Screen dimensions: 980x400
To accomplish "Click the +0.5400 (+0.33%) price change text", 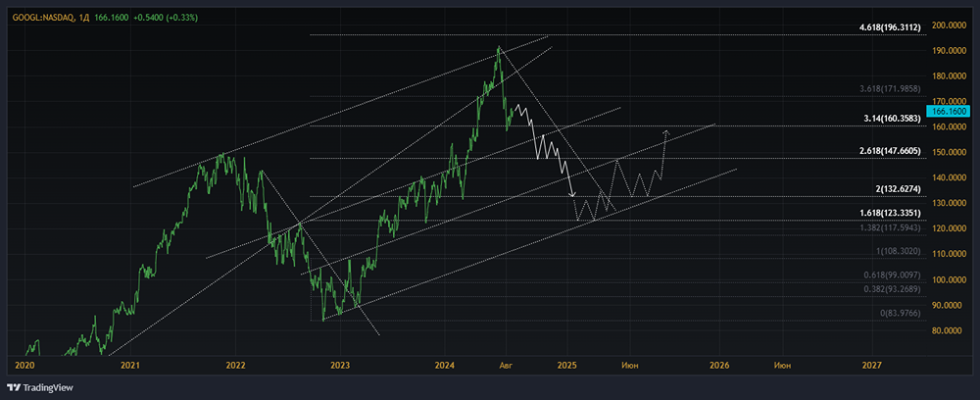I will [x=165, y=18].
